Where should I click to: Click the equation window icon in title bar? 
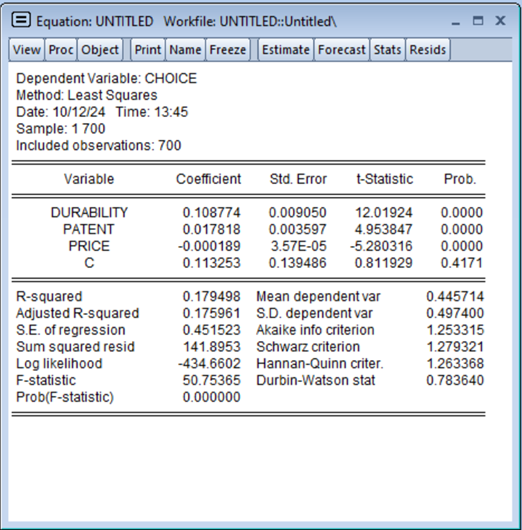click(21, 20)
